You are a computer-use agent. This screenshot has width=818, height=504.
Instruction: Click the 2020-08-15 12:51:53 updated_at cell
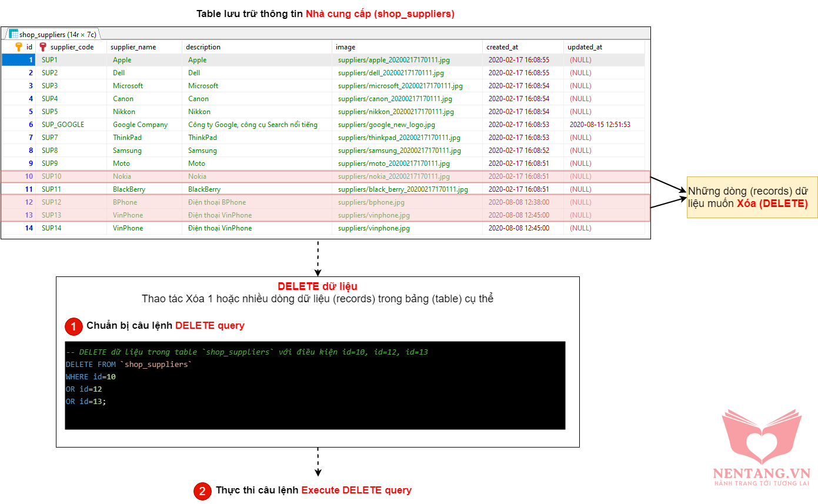tap(600, 125)
